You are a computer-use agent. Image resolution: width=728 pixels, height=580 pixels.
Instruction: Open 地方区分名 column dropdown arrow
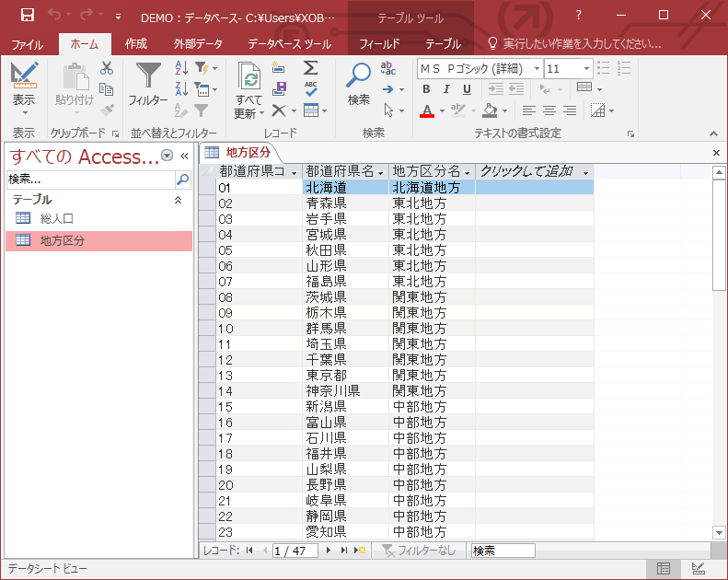(x=467, y=173)
